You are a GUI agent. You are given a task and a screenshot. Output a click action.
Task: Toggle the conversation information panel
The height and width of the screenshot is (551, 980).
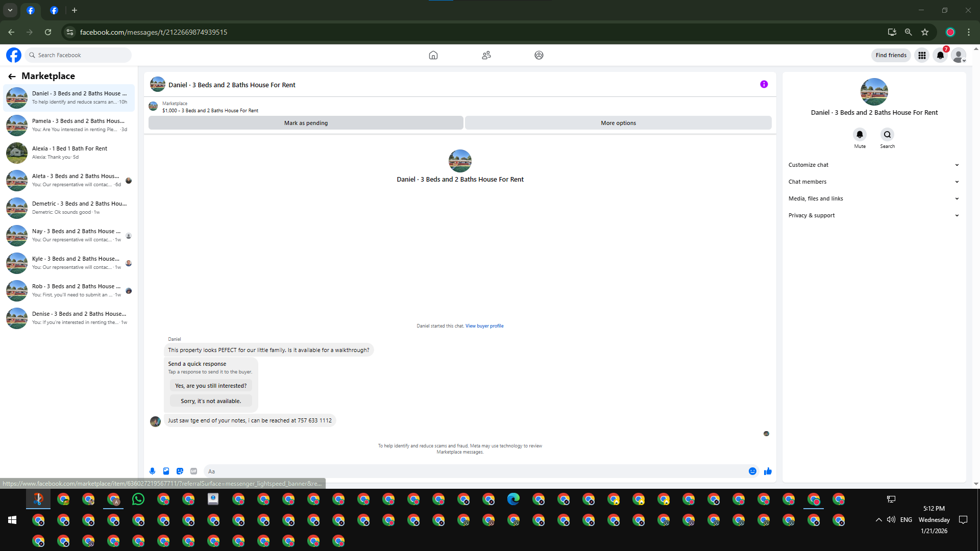point(764,85)
